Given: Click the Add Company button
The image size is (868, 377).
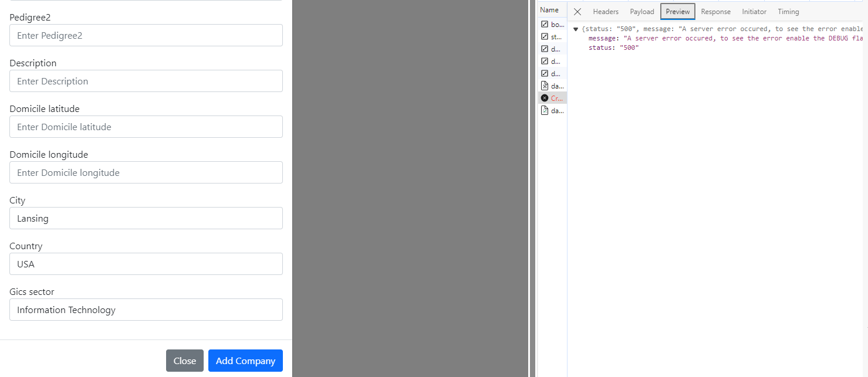Looking at the screenshot, I should 245,361.
